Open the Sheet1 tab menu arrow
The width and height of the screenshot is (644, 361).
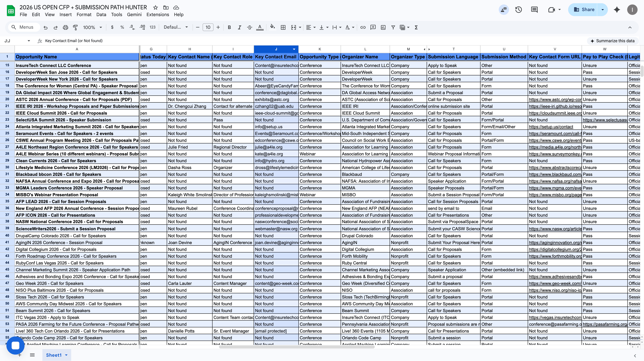66,355
